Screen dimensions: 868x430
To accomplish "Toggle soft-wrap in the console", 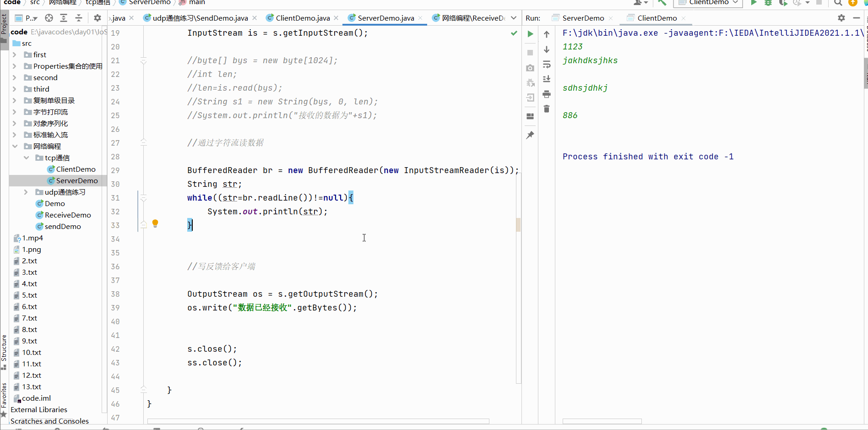I will click(547, 64).
